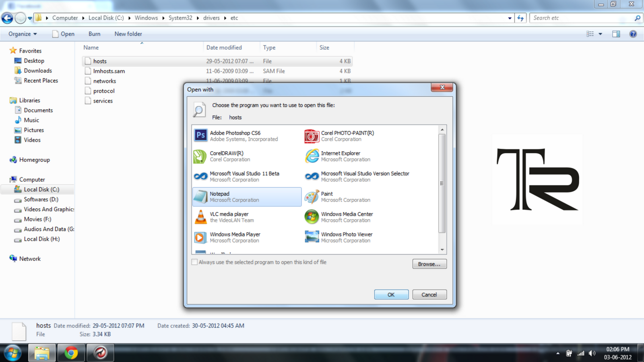Expand the arrow after drivers in breadcrumb
This screenshot has width=644, height=362.
click(x=225, y=18)
